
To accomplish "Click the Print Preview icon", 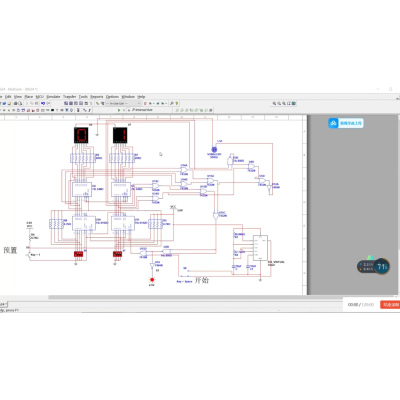I will [20, 103].
